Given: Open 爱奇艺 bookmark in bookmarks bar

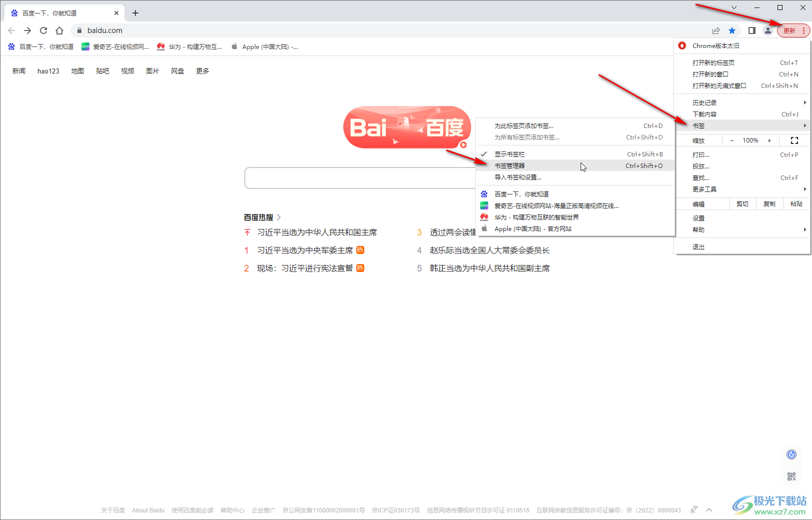Looking at the screenshot, I should click(115, 47).
